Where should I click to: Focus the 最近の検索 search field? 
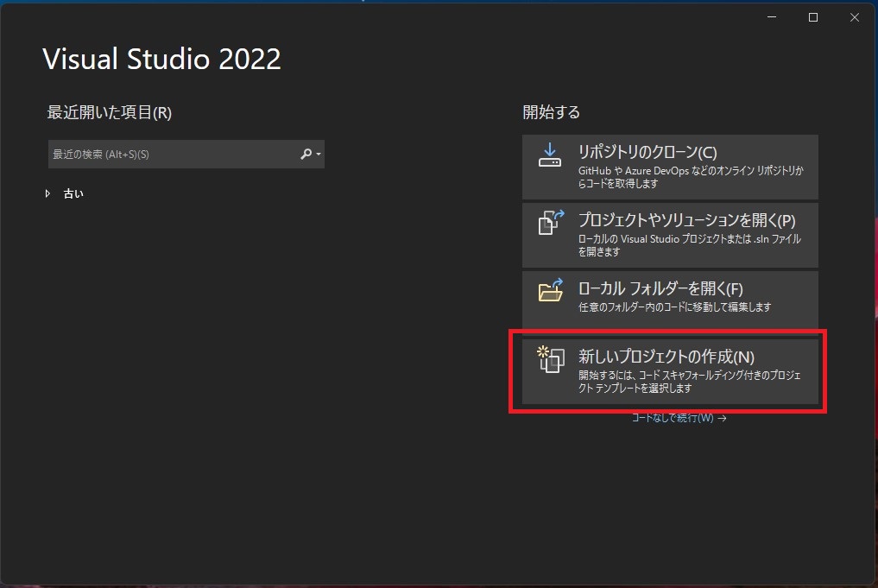pos(186,154)
